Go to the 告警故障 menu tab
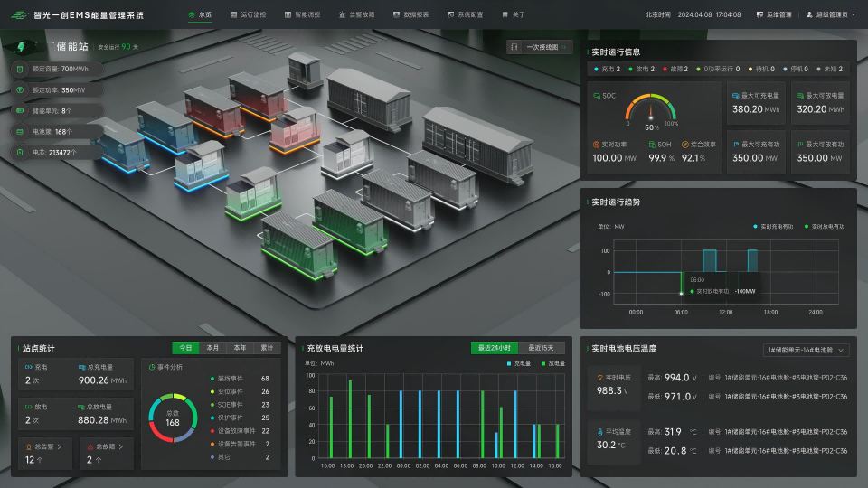 point(355,15)
